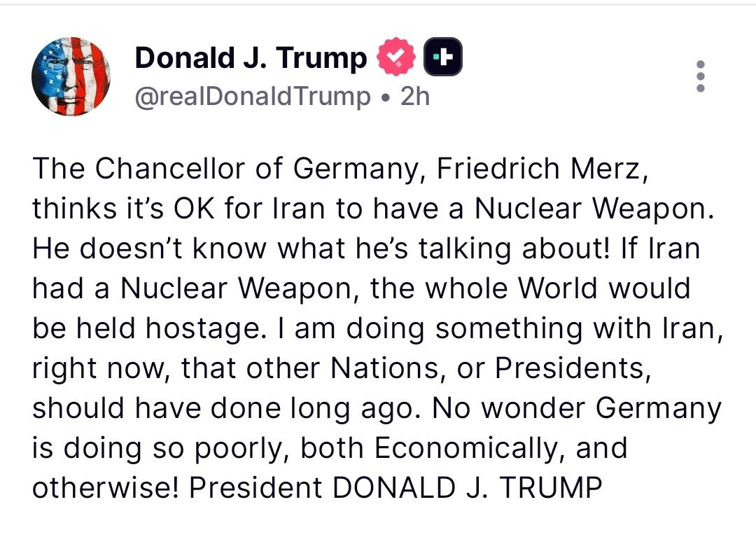The height and width of the screenshot is (544, 756).
Task: Click the @realDonaldTrump handle
Action: pyautogui.click(x=253, y=96)
